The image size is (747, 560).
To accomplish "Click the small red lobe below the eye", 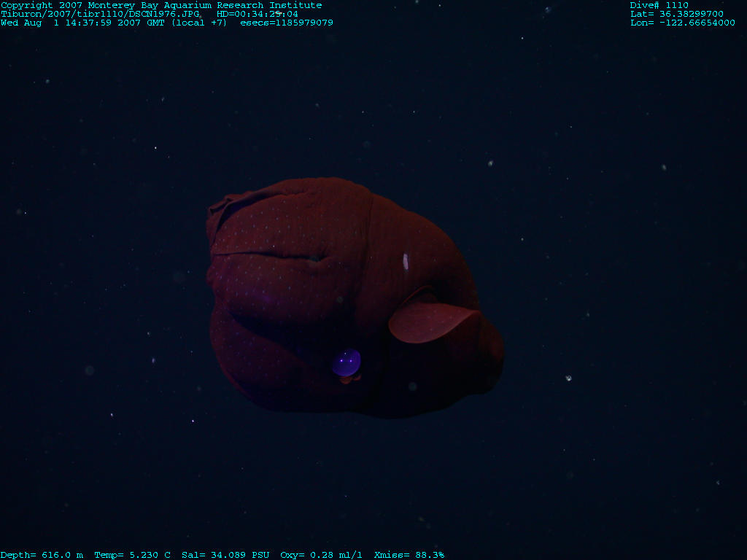I will coord(347,379).
